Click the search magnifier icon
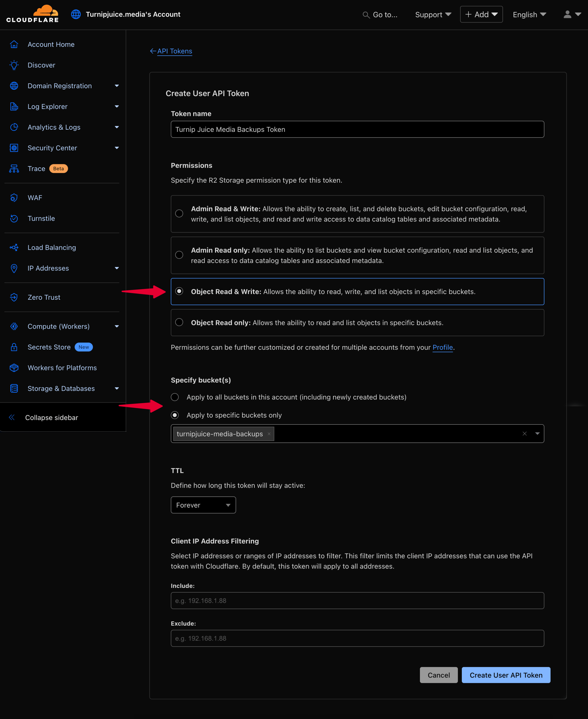 click(366, 15)
